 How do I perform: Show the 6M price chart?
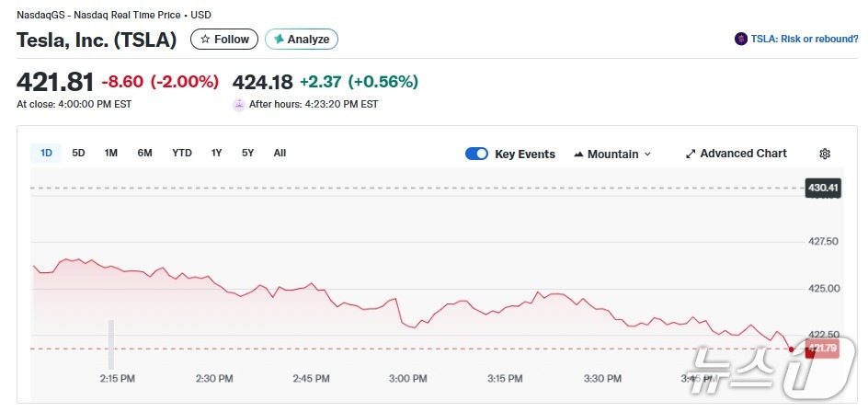point(144,153)
